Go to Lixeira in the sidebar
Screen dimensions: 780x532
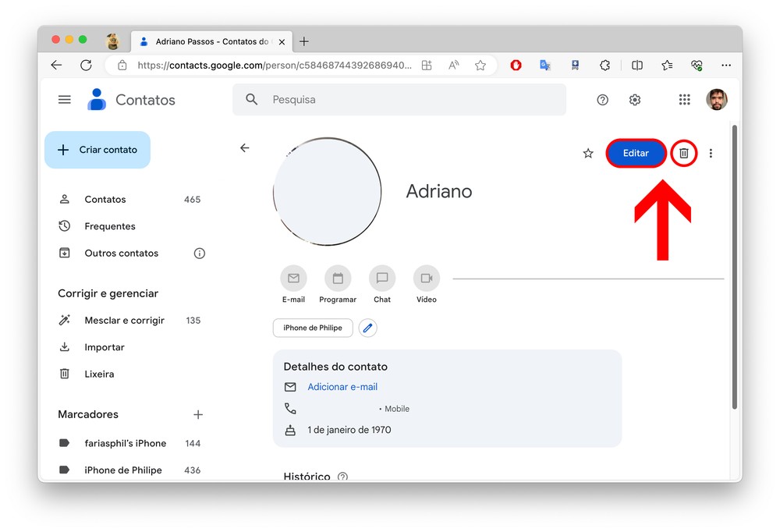[x=99, y=374]
